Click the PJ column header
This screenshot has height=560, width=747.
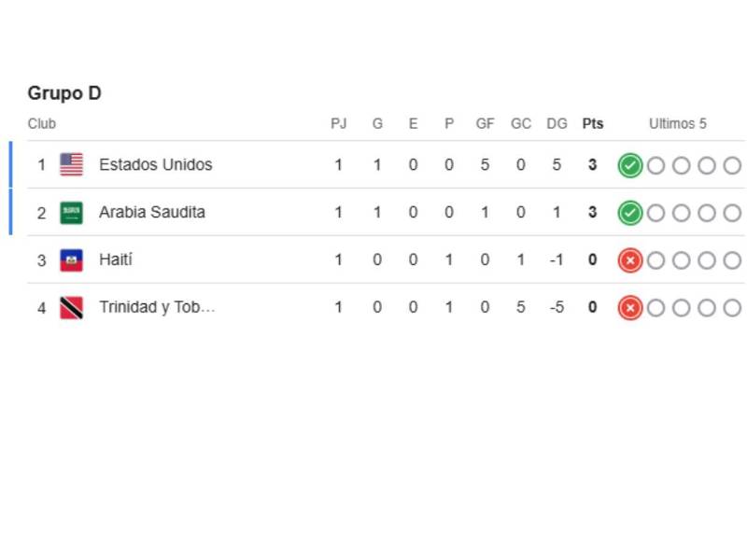pyautogui.click(x=339, y=124)
